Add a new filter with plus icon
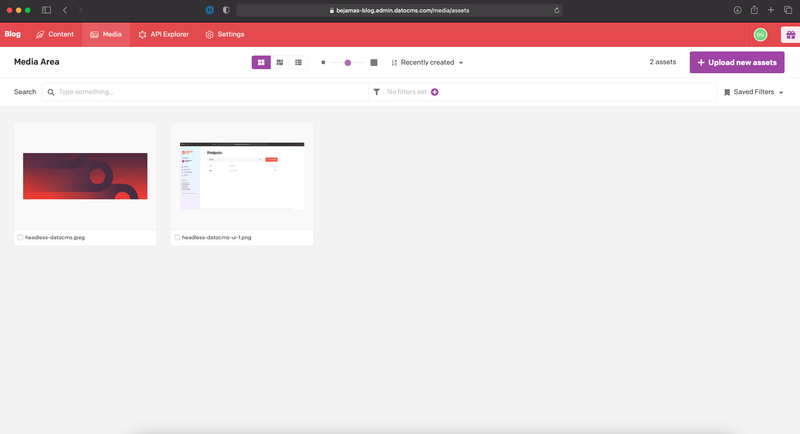 point(435,92)
